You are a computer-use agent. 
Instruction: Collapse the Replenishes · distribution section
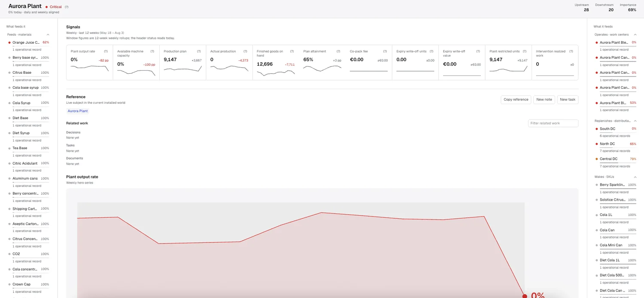(635, 121)
